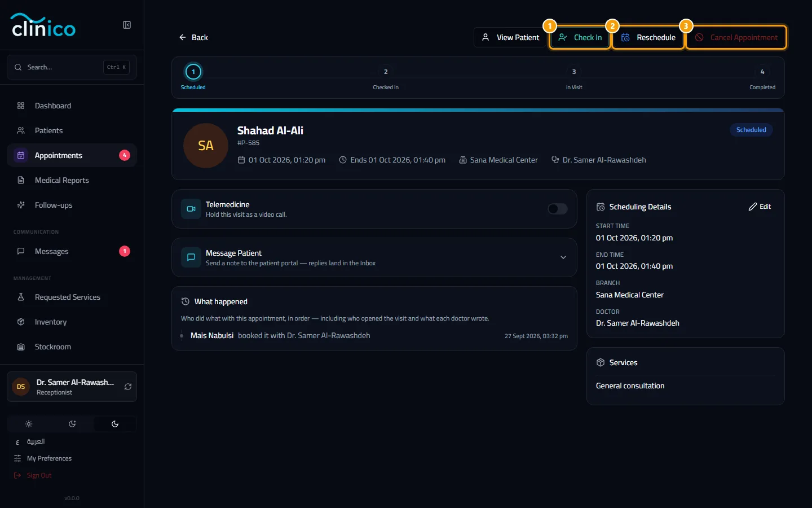Go to Medical Reports
Viewport: 812px width, 508px height.
tap(72, 180)
